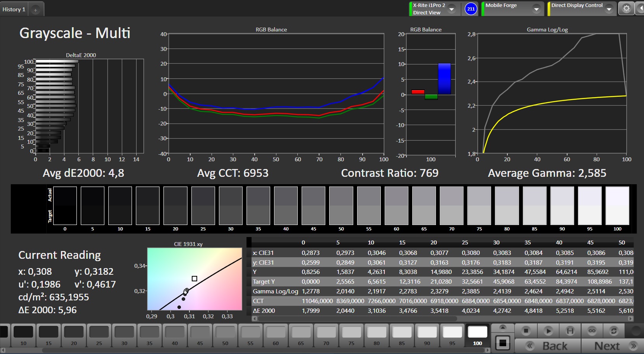This screenshot has height=354, width=644.
Task: Select the 55 percent gray patch button
Action: [250, 335]
